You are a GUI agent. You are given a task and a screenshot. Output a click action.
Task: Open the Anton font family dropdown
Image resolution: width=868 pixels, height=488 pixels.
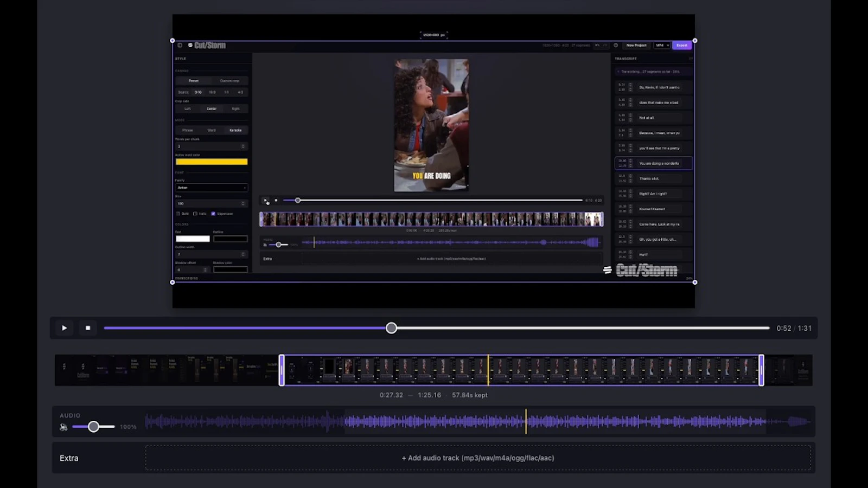211,187
